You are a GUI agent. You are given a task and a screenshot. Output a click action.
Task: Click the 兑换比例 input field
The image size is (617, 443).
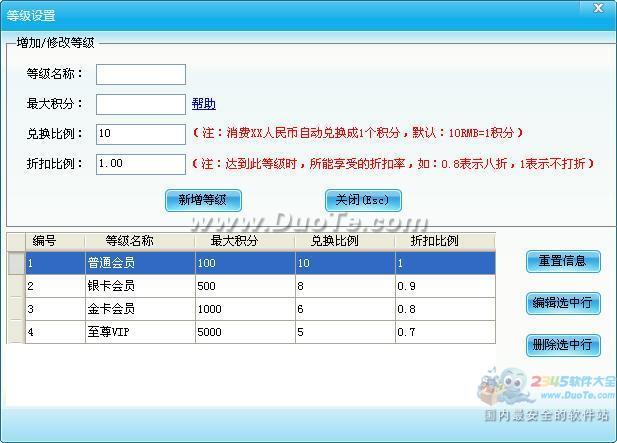140,133
